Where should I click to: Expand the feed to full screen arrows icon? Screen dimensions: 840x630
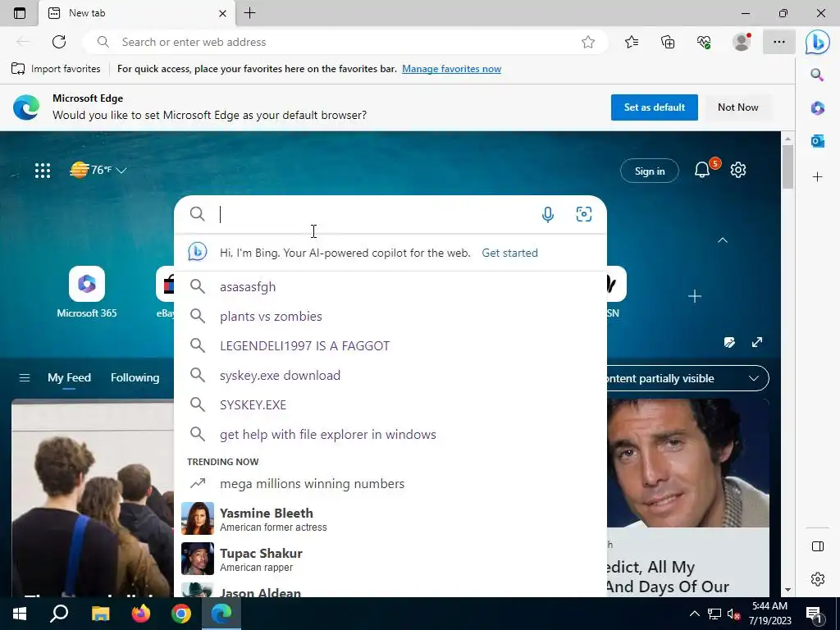[757, 342]
